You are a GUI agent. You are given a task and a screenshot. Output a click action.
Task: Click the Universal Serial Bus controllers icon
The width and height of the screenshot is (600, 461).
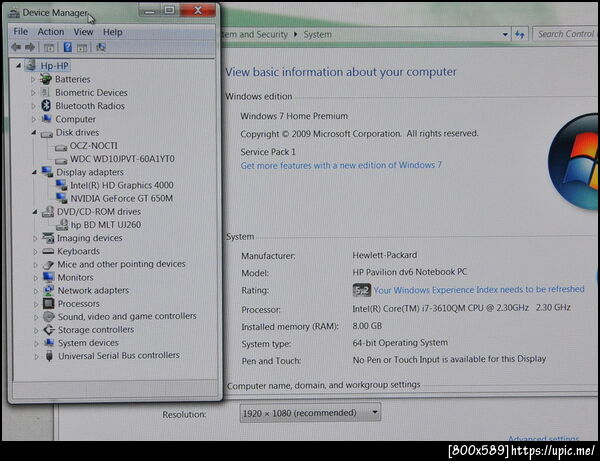pyautogui.click(x=49, y=356)
